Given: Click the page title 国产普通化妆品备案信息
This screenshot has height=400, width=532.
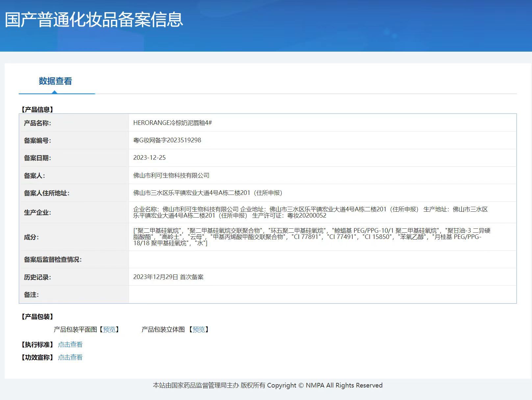Looking at the screenshot, I should [x=94, y=19].
